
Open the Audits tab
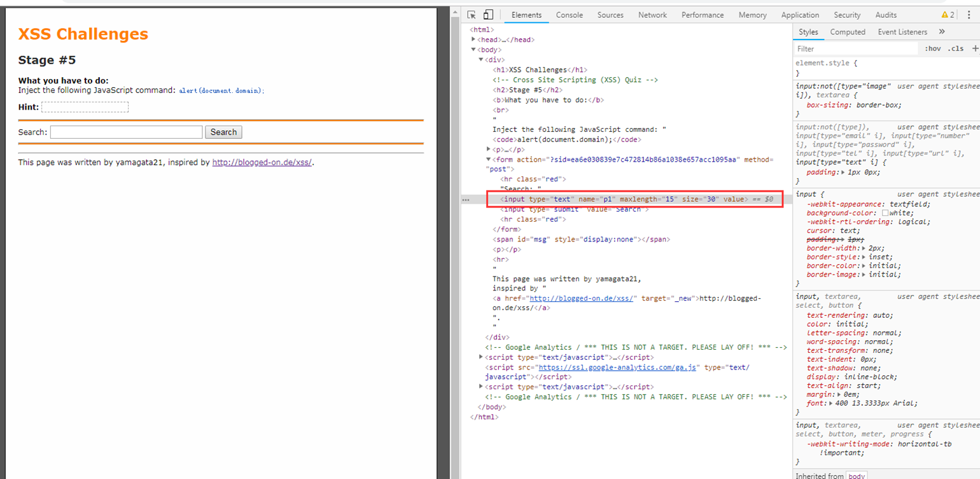(x=886, y=15)
